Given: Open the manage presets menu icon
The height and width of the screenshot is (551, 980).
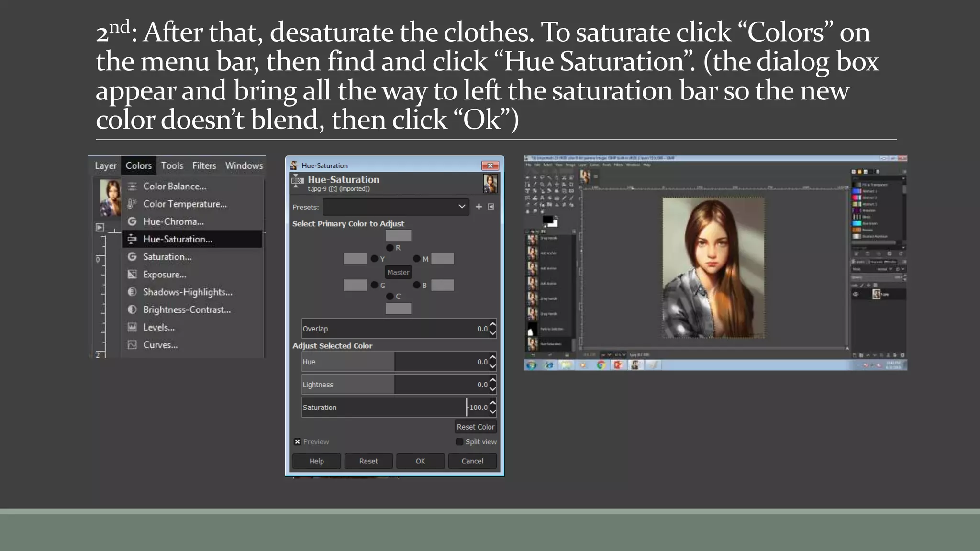Looking at the screenshot, I should pyautogui.click(x=491, y=207).
